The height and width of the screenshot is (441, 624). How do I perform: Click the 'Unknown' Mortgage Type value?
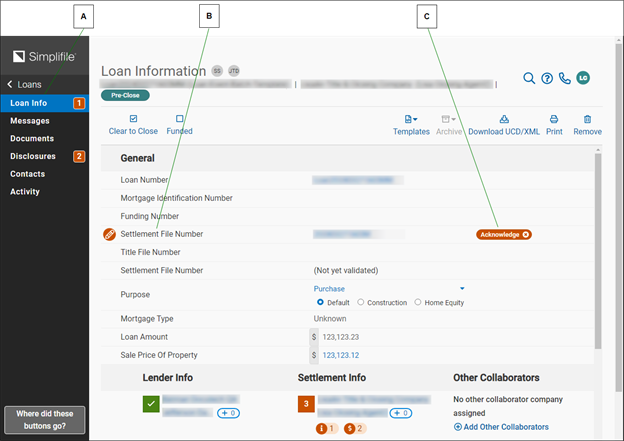coord(330,319)
